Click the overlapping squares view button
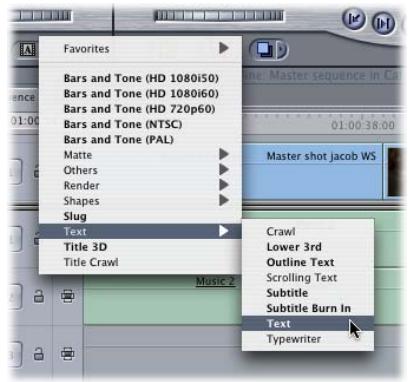 tap(264, 50)
